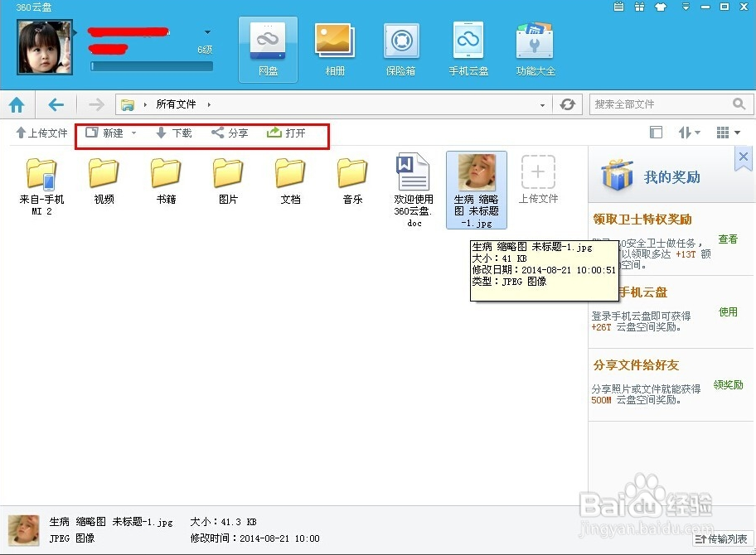Open the 传输列表 transfer list
This screenshot has height=555, width=756.
click(722, 539)
